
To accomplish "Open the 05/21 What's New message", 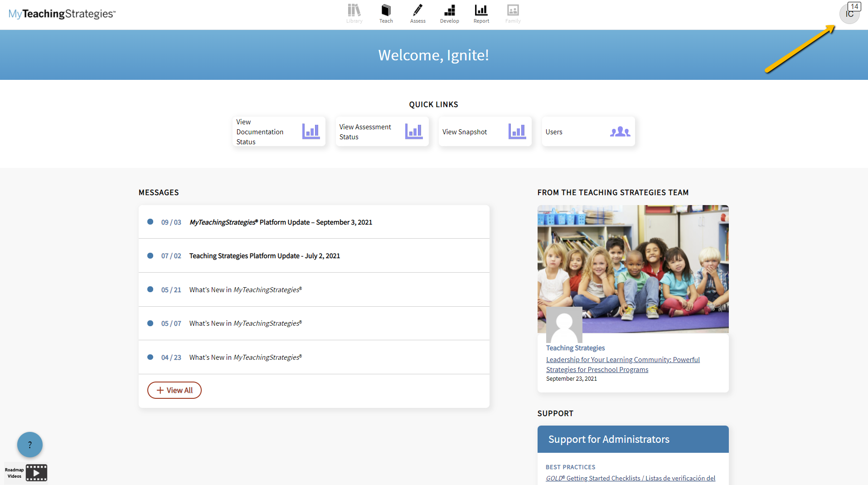I will coord(245,290).
